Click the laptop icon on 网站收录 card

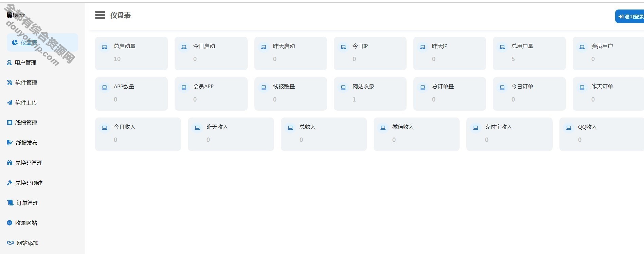[343, 87]
